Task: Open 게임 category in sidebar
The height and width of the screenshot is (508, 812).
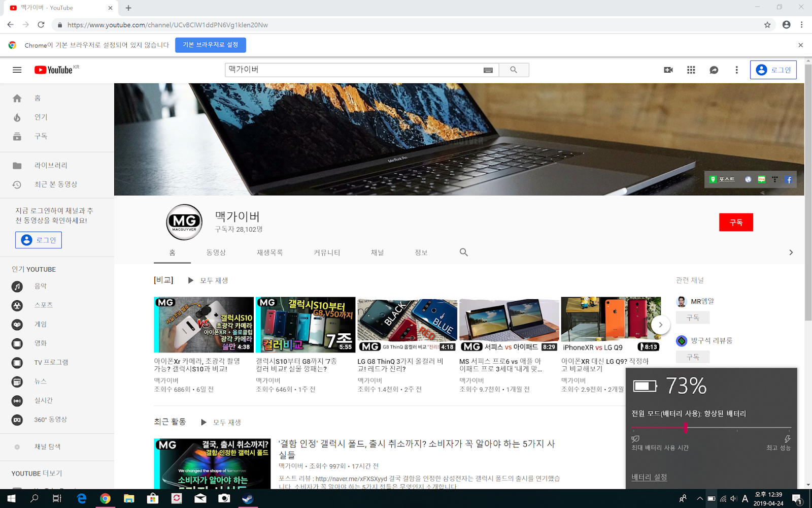Action: 57,324
